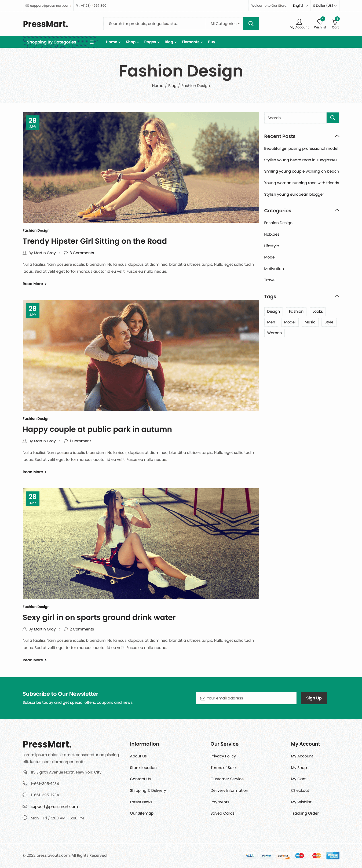Image resolution: width=362 pixels, height=868 pixels.
Task: Open the Wishlist heart icon
Action: pos(320,22)
